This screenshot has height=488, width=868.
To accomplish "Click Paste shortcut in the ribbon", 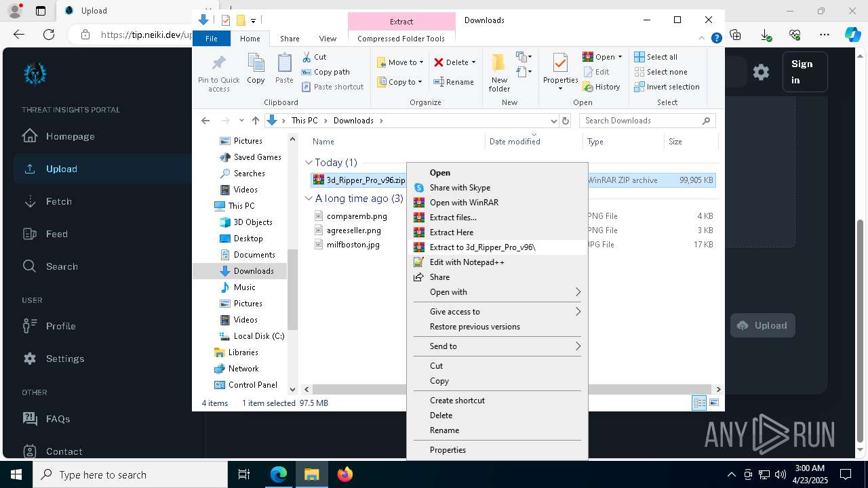I will point(332,87).
